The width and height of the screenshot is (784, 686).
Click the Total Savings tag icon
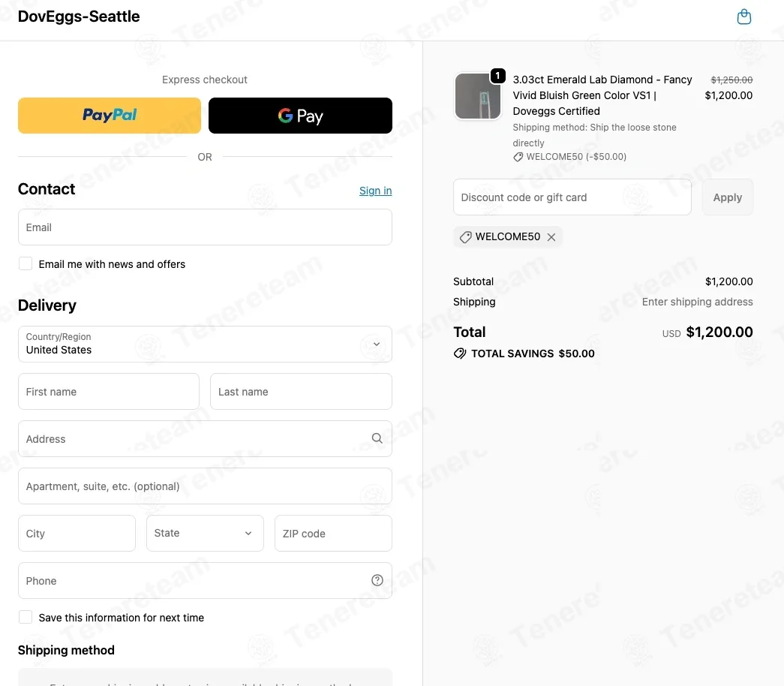pyautogui.click(x=459, y=354)
